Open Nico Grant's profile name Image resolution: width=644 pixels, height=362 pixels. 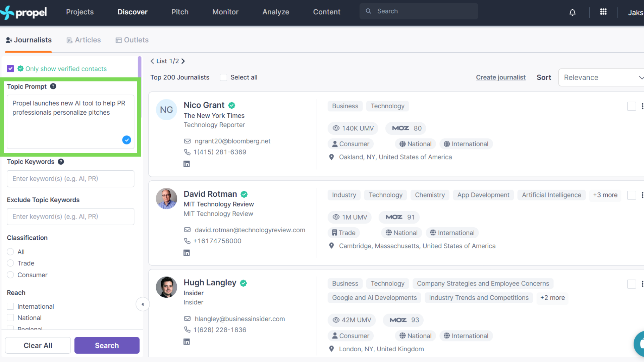(204, 105)
